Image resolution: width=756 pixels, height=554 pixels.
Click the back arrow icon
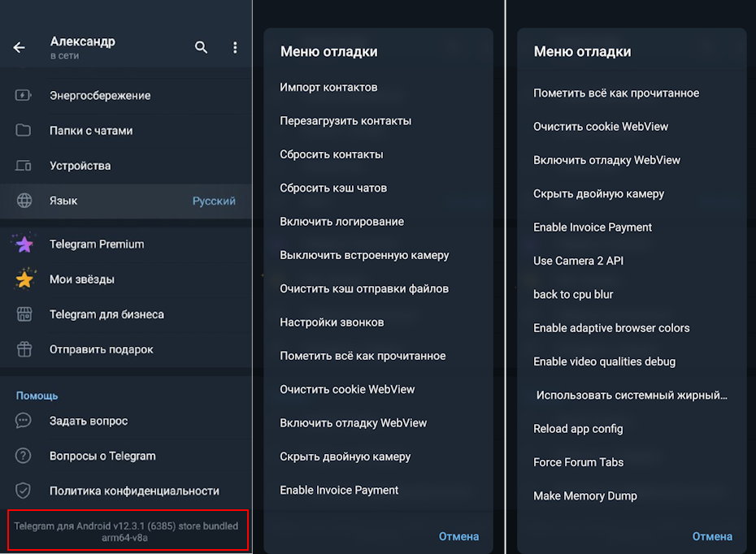coord(20,48)
